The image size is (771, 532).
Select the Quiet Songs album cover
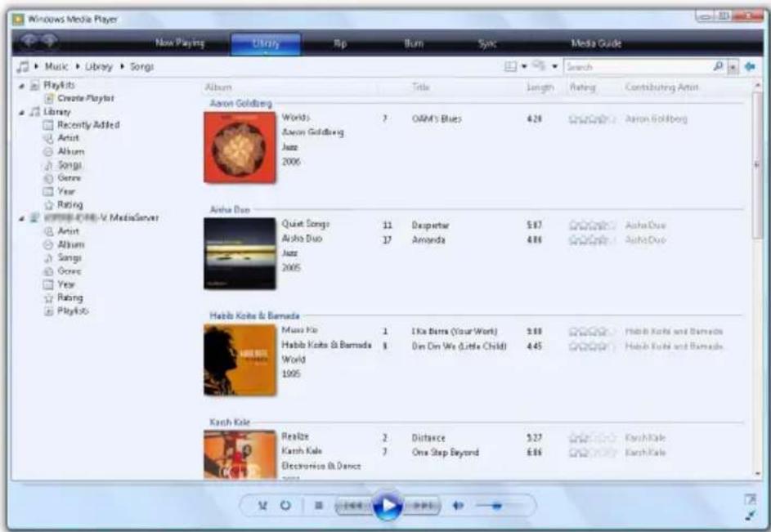pyautogui.click(x=240, y=253)
